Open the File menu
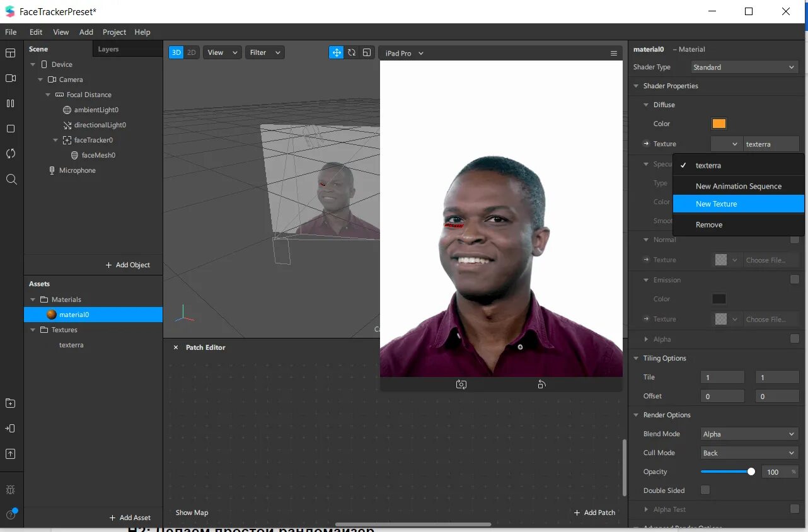Viewport: 808px width, 532px height. pos(11,32)
